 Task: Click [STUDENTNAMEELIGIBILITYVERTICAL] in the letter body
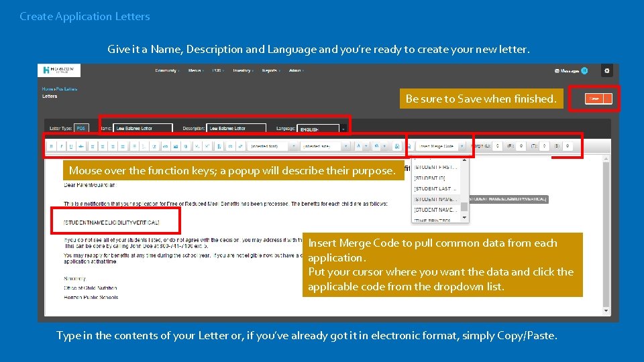click(111, 223)
